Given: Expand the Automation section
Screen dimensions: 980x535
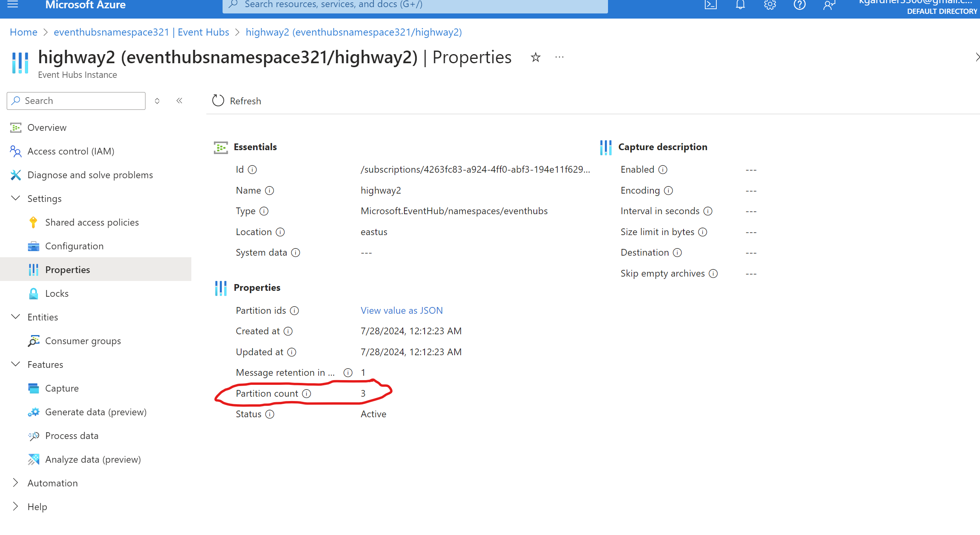Looking at the screenshot, I should [x=15, y=483].
